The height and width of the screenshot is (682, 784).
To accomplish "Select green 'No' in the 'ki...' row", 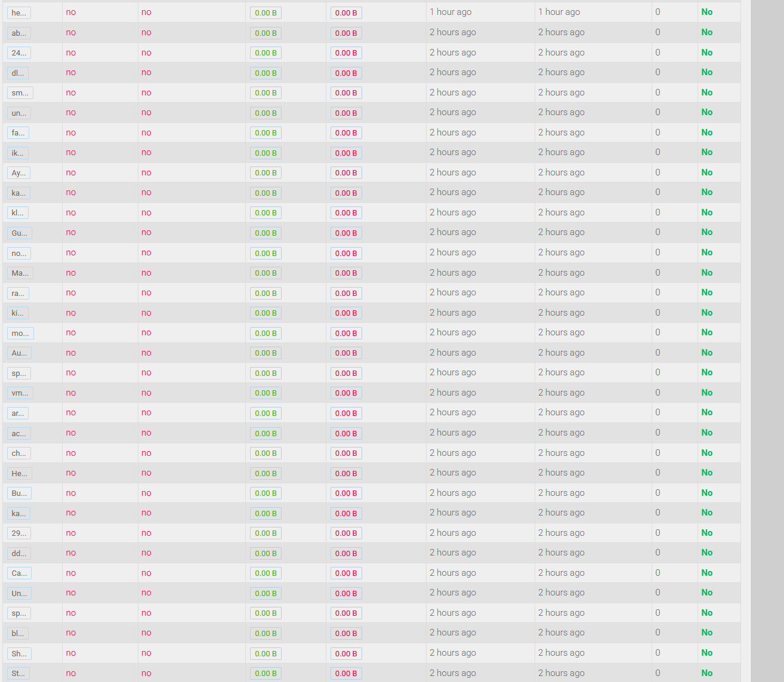I will coord(707,313).
